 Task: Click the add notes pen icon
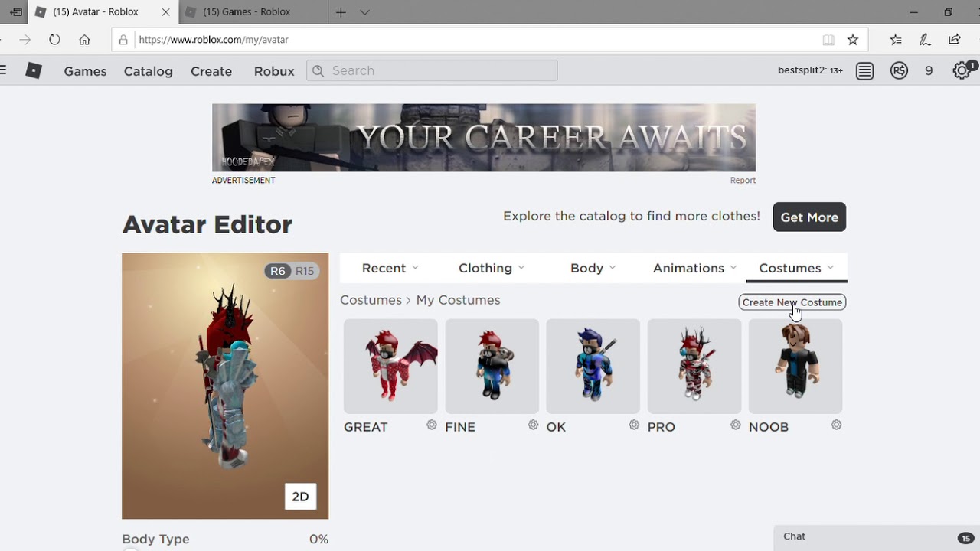(925, 40)
